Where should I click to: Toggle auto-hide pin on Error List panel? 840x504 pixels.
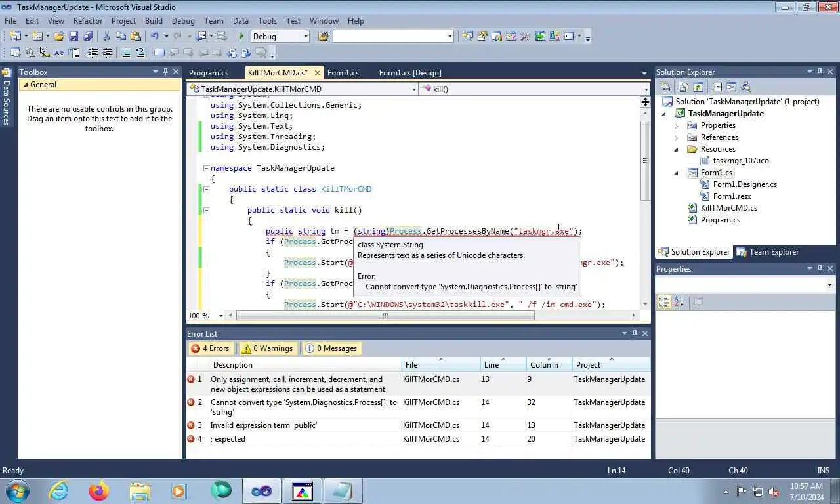[x=635, y=333]
